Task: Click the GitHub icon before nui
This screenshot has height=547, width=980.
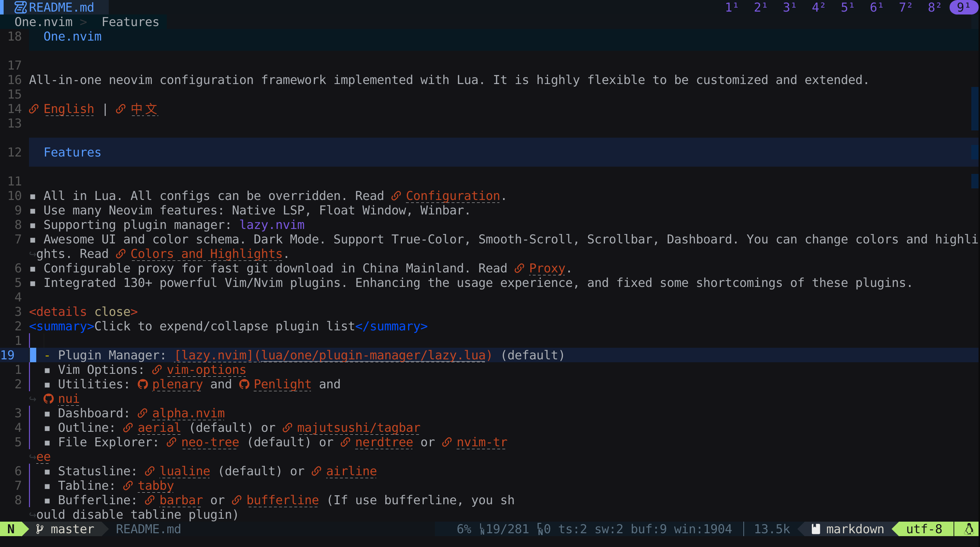Action: point(48,398)
